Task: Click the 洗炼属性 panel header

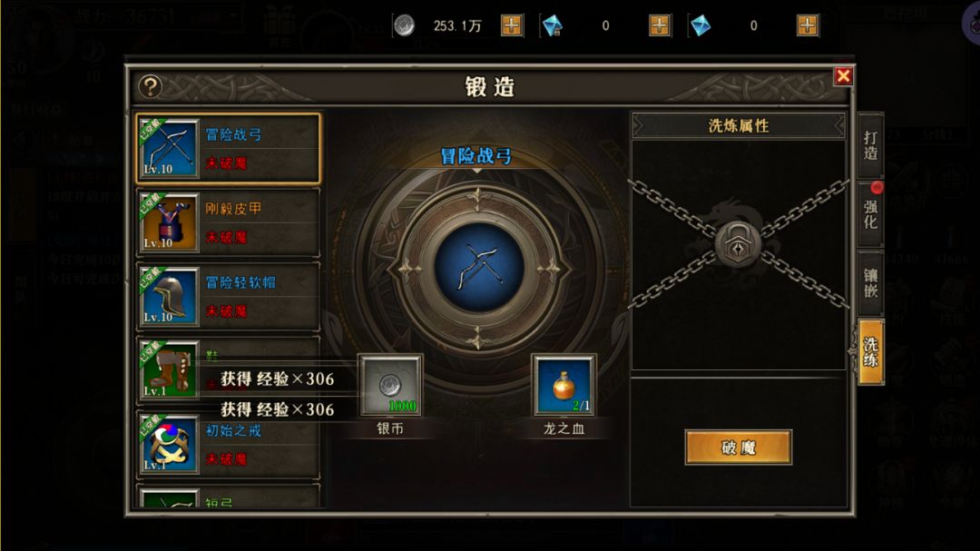Action: tap(738, 125)
